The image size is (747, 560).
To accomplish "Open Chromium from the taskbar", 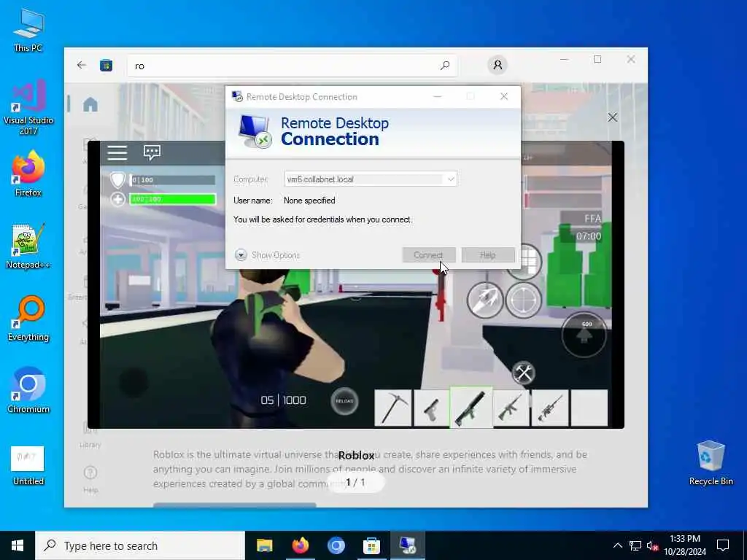I will coord(336,545).
